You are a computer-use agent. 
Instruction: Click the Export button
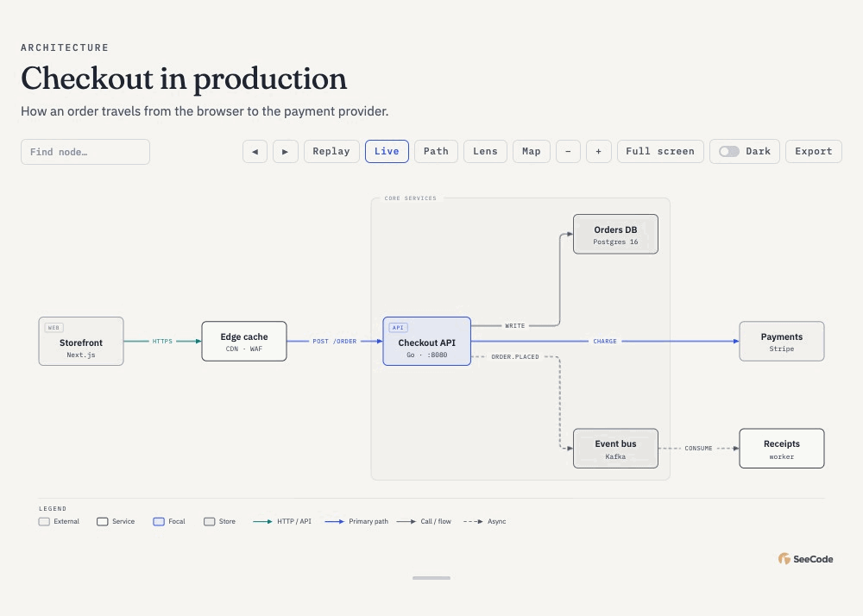coord(814,151)
